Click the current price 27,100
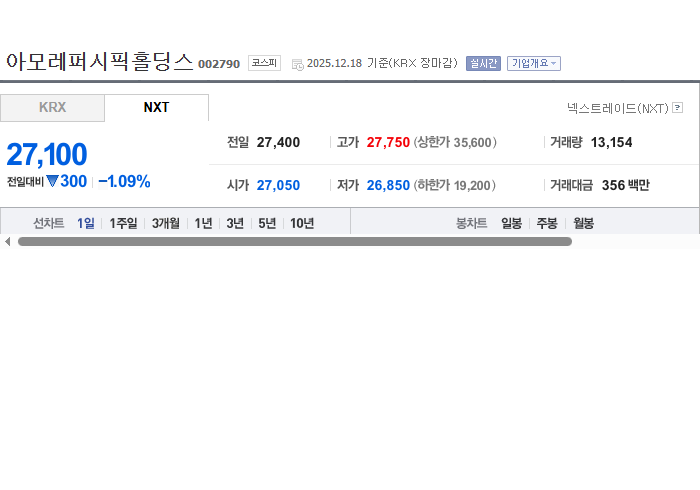The height and width of the screenshot is (490, 700). [x=47, y=154]
